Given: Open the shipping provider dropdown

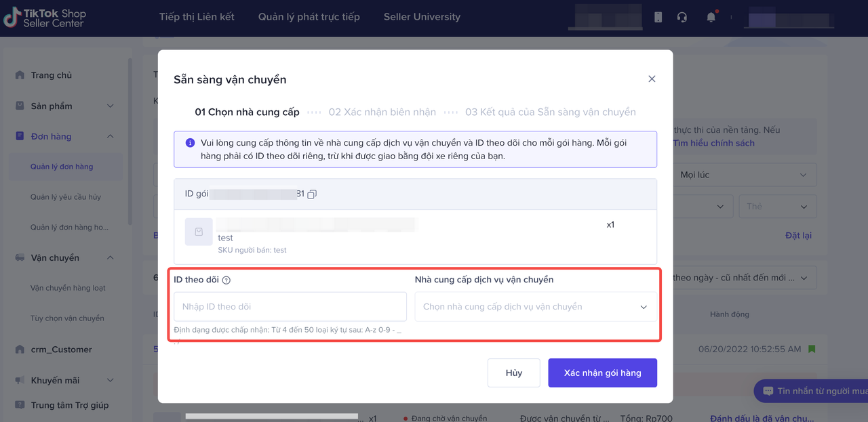Looking at the screenshot, I should (x=535, y=307).
